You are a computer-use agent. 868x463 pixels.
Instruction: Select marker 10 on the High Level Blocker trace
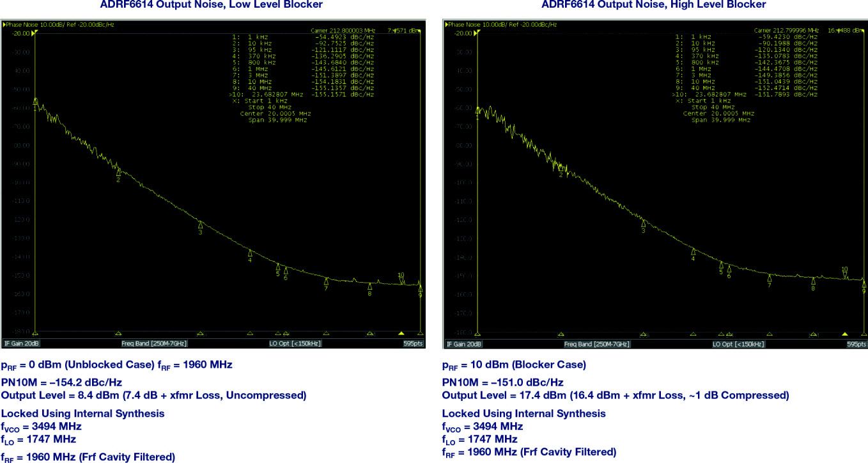coord(844,273)
